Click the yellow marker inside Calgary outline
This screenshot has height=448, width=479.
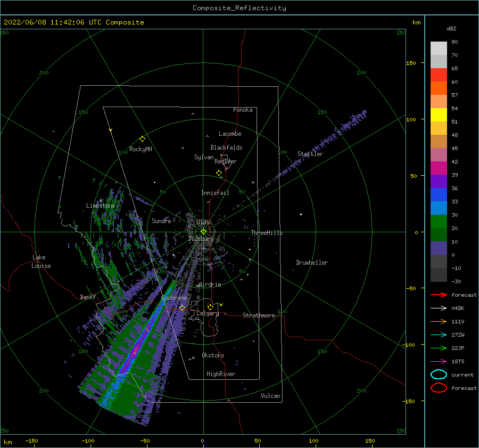pyautogui.click(x=210, y=307)
